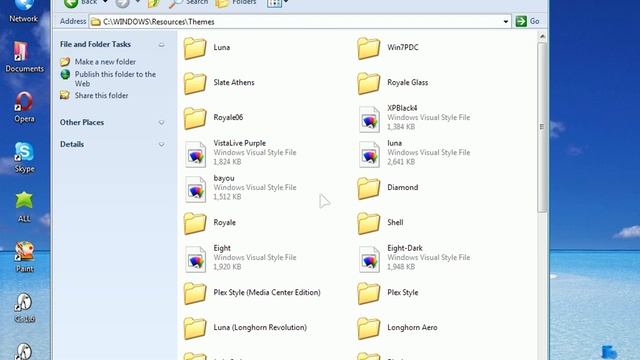
Task: Select the Longhorn Aero folder icon
Action: (369, 328)
